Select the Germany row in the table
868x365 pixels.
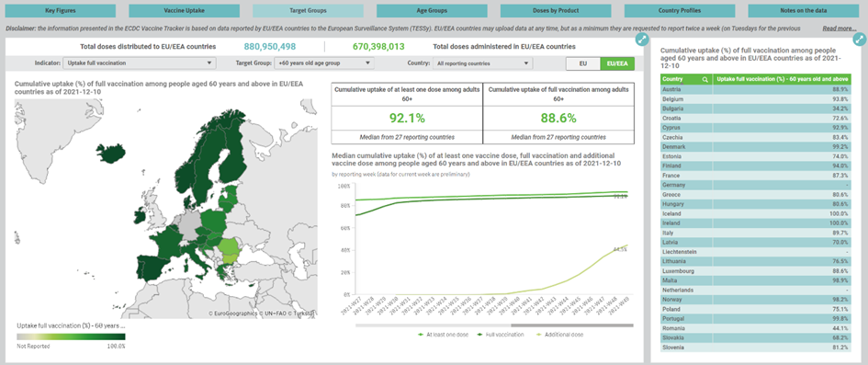[x=756, y=185]
